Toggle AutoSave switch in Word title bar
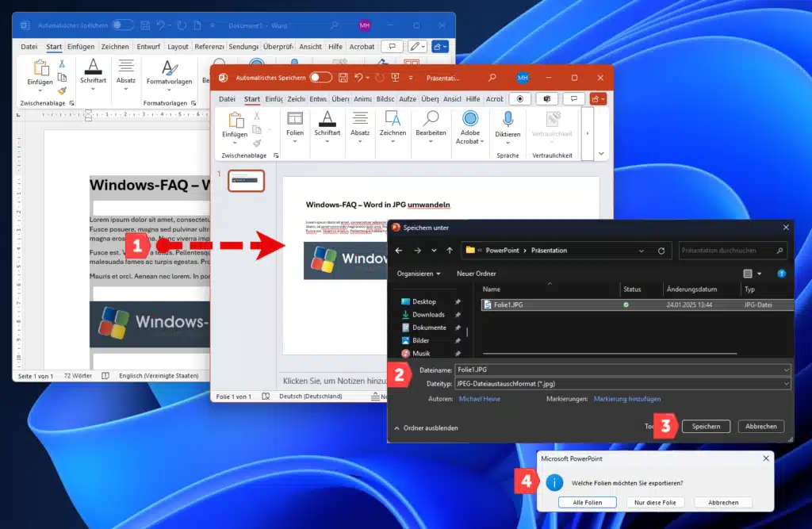The image size is (812, 529). [123, 25]
